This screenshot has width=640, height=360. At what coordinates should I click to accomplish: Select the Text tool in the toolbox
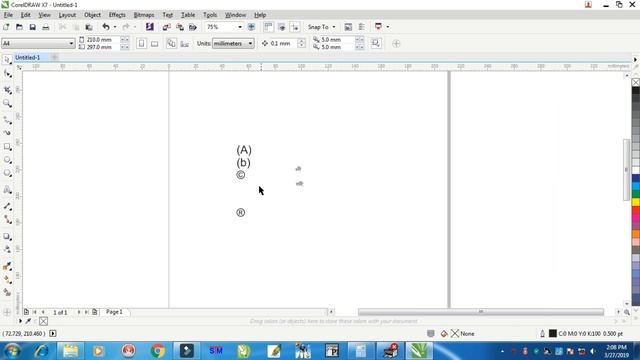[x=7, y=190]
